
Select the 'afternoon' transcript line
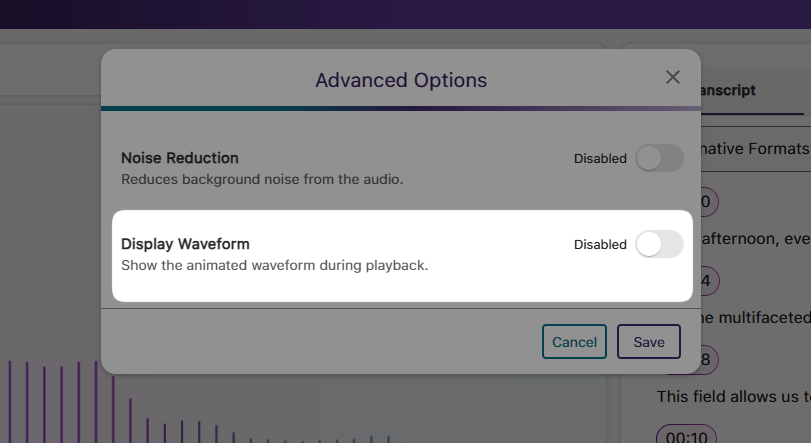(755, 239)
